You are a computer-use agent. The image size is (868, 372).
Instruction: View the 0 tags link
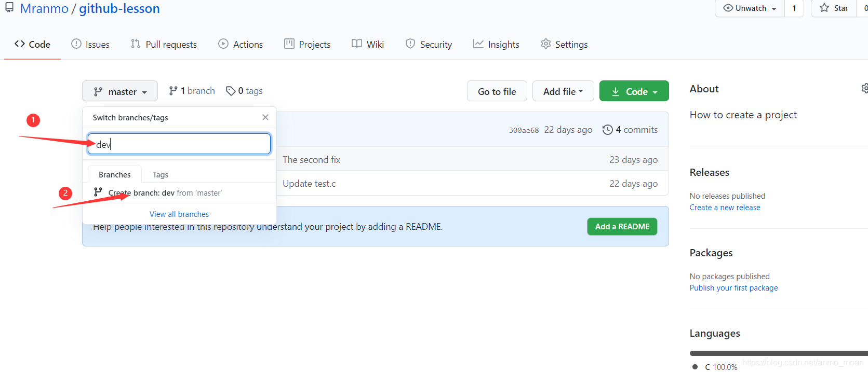244,91
